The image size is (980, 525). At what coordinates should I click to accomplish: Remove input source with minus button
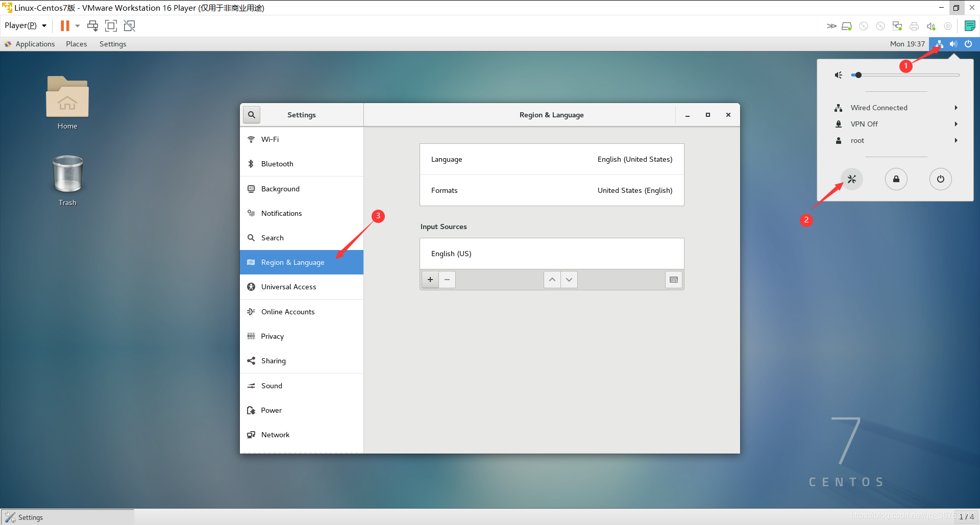(x=447, y=280)
